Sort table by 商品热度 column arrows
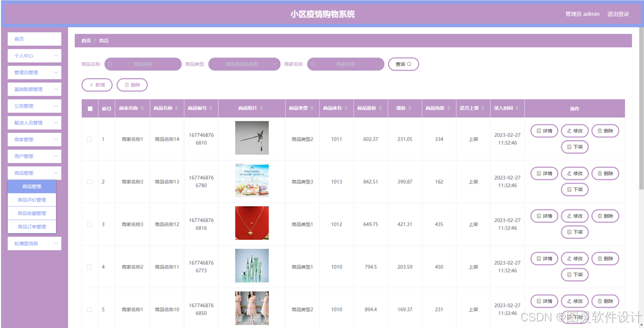The height and width of the screenshot is (328, 644). (449, 108)
